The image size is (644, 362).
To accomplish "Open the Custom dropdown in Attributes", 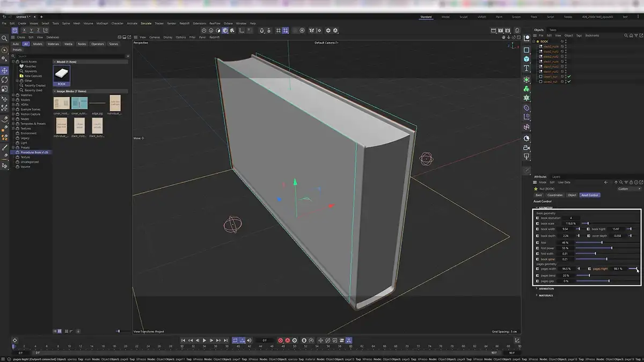I will point(628,189).
